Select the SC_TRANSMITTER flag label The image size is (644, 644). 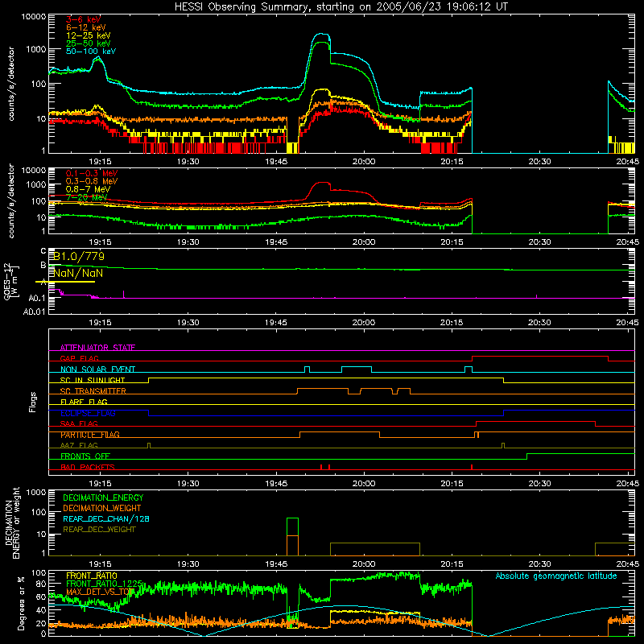click(x=93, y=391)
